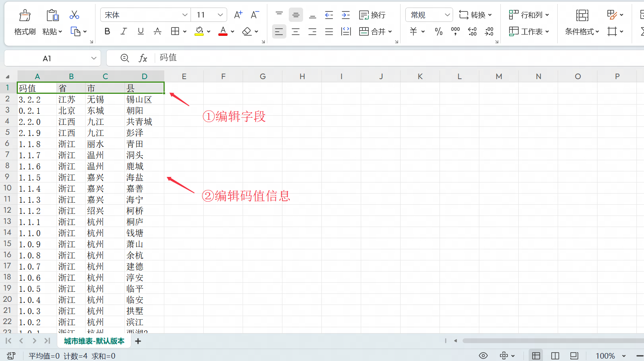Expand the number format dropdown (常规)
This screenshot has width=644, height=361.
pyautogui.click(x=447, y=15)
